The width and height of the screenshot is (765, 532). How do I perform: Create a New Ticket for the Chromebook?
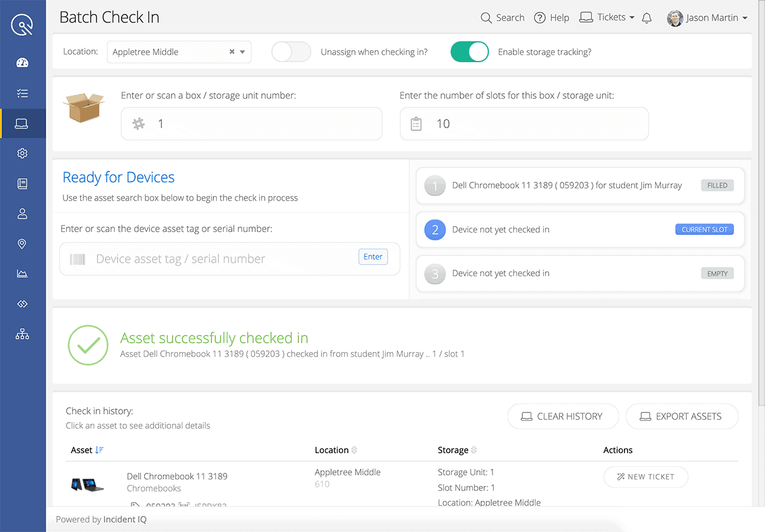[645, 476]
